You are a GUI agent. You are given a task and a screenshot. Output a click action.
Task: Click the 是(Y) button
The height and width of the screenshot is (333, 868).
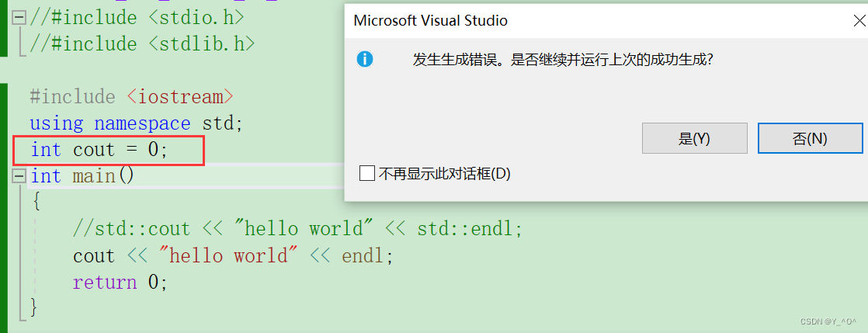pyautogui.click(x=694, y=138)
